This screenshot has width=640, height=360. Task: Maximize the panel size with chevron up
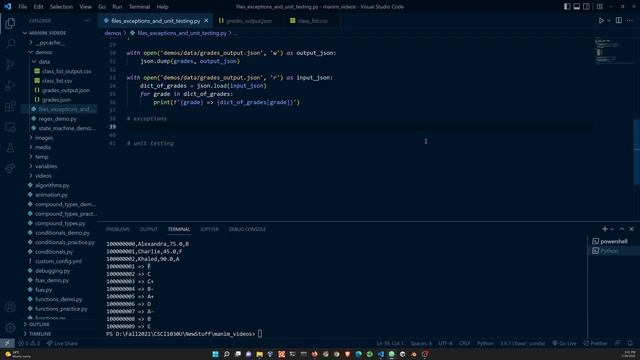(622, 229)
